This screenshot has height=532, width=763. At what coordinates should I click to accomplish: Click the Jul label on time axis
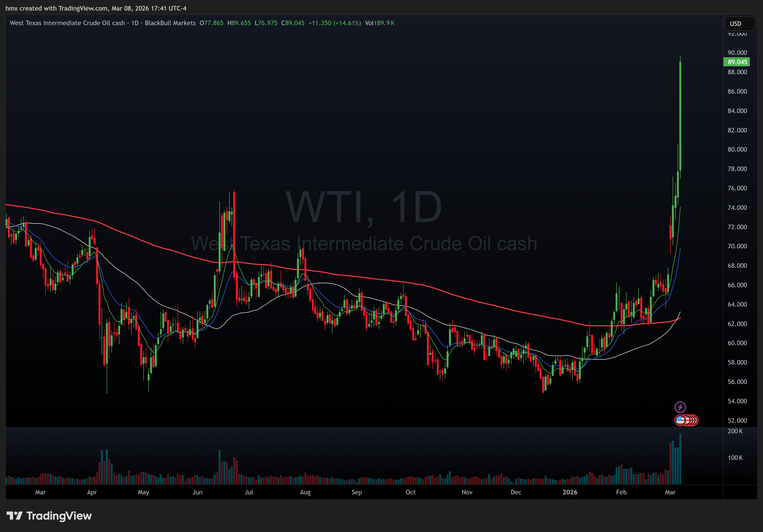coord(249,492)
